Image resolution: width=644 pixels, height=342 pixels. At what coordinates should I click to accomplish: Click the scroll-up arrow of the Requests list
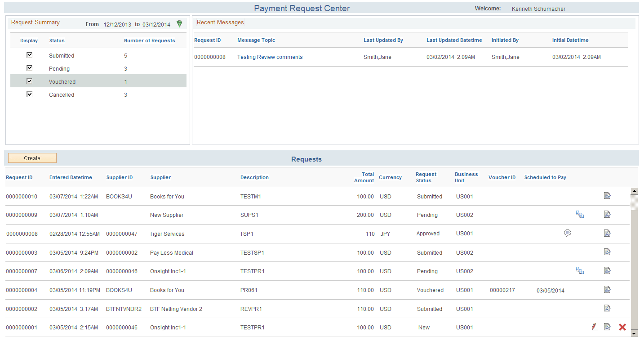pyautogui.click(x=635, y=191)
